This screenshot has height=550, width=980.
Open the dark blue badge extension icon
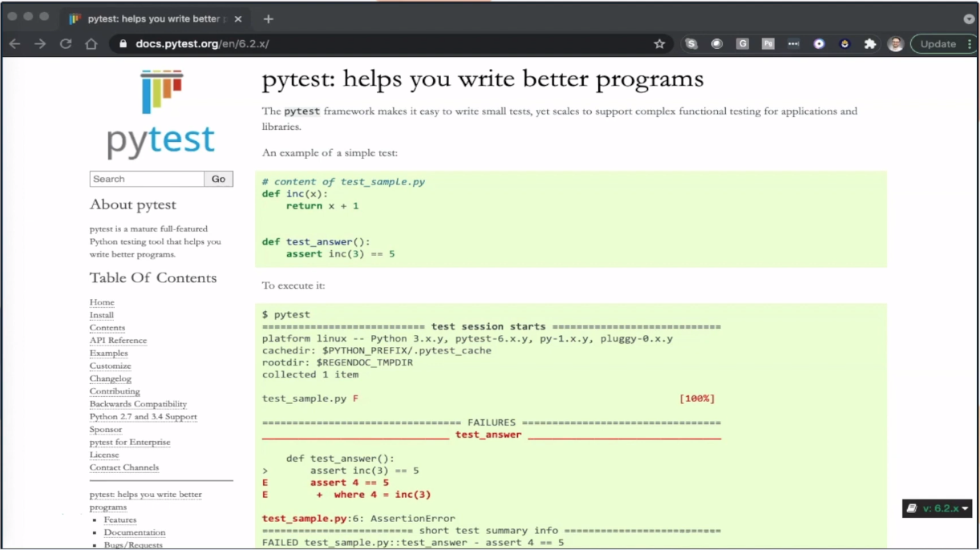pos(844,44)
